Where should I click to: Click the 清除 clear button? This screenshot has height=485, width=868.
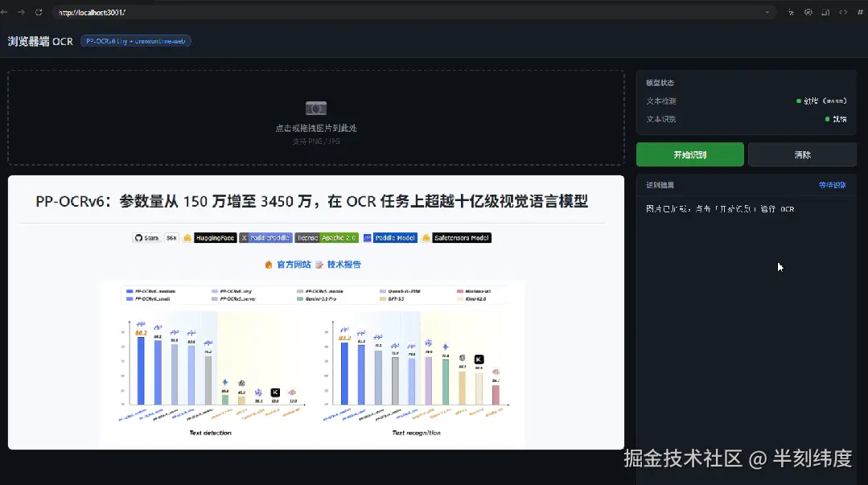tap(802, 154)
